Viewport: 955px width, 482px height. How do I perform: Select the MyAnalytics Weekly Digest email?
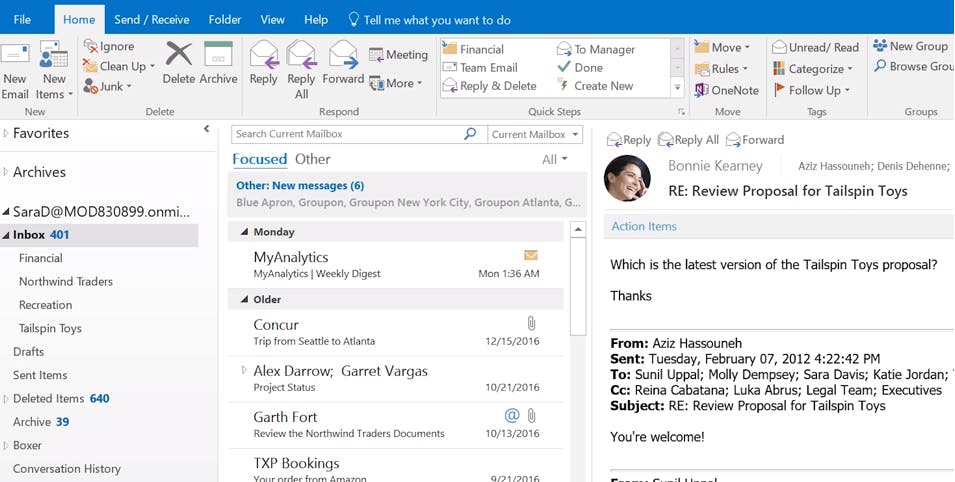[x=396, y=265]
